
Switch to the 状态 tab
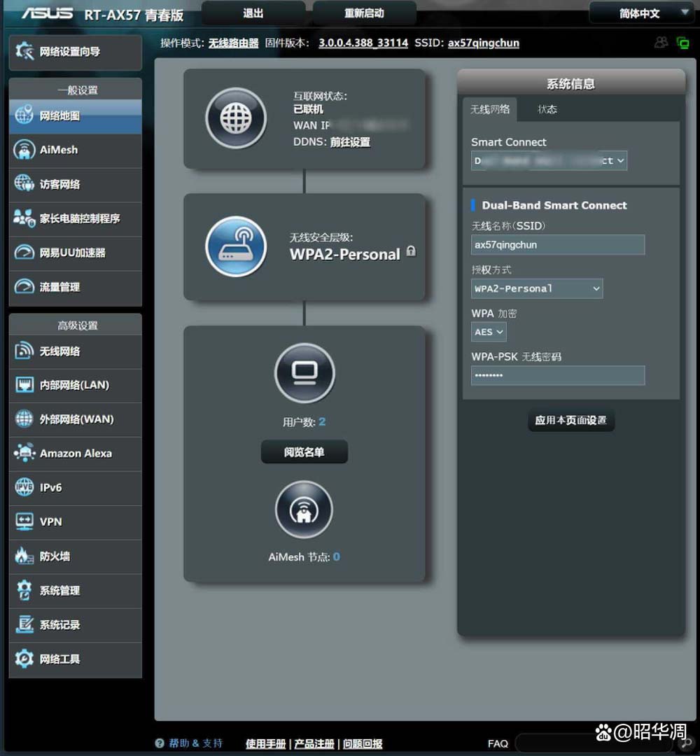click(547, 109)
